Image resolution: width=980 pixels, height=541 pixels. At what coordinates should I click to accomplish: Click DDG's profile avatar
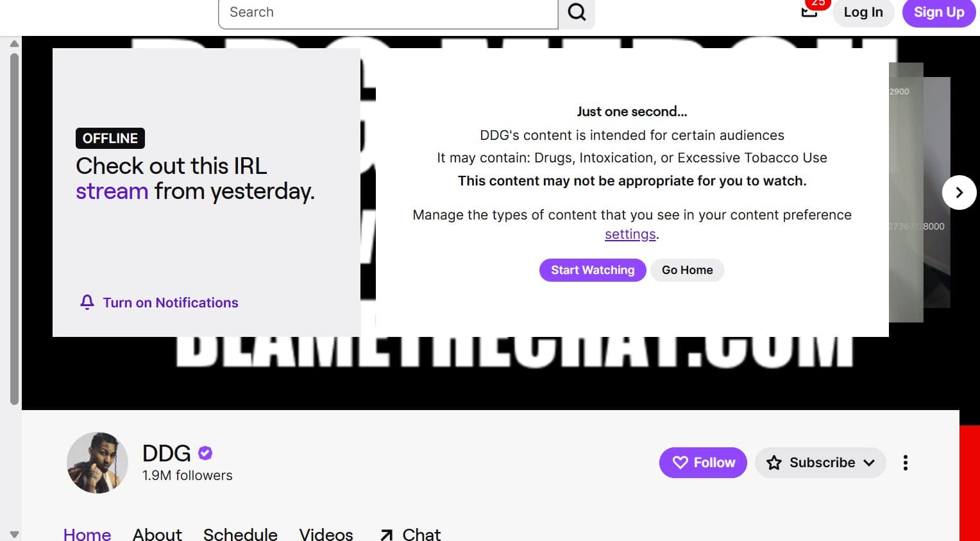click(x=97, y=463)
